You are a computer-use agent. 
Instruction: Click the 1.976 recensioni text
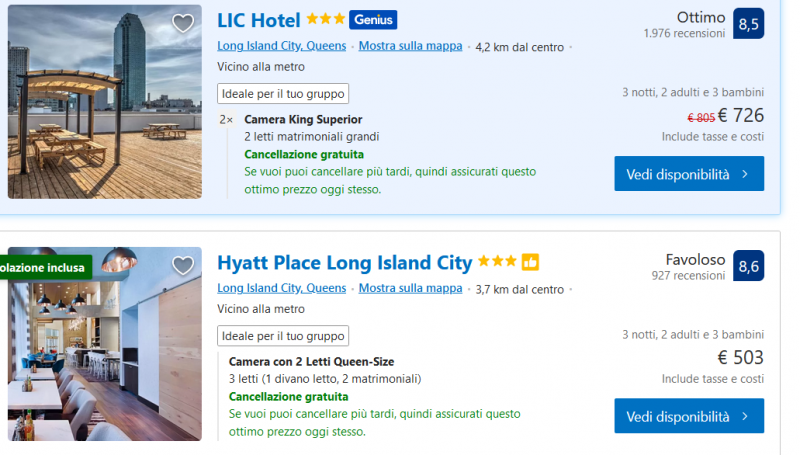684,33
